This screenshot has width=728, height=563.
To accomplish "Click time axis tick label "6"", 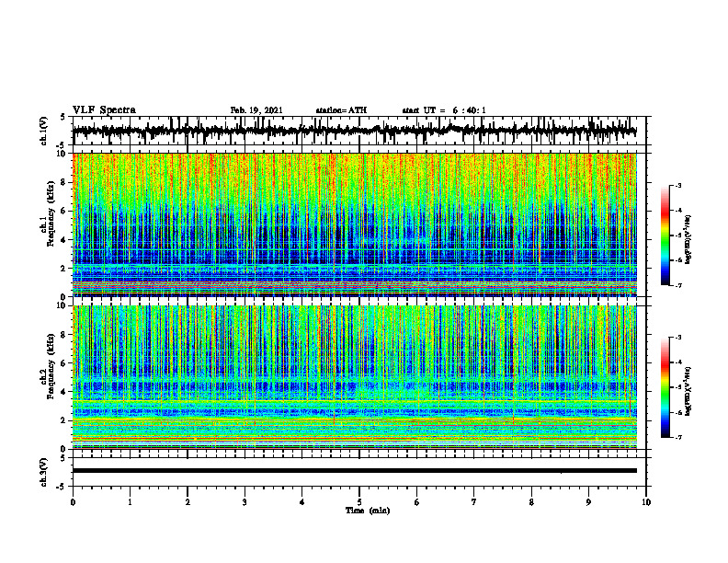I will point(416,502).
